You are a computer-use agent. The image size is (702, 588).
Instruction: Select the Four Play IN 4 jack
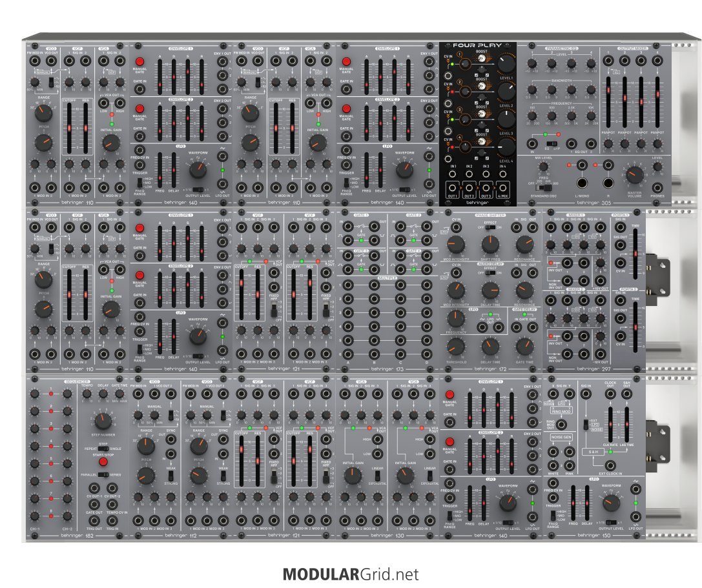pyautogui.click(x=503, y=173)
